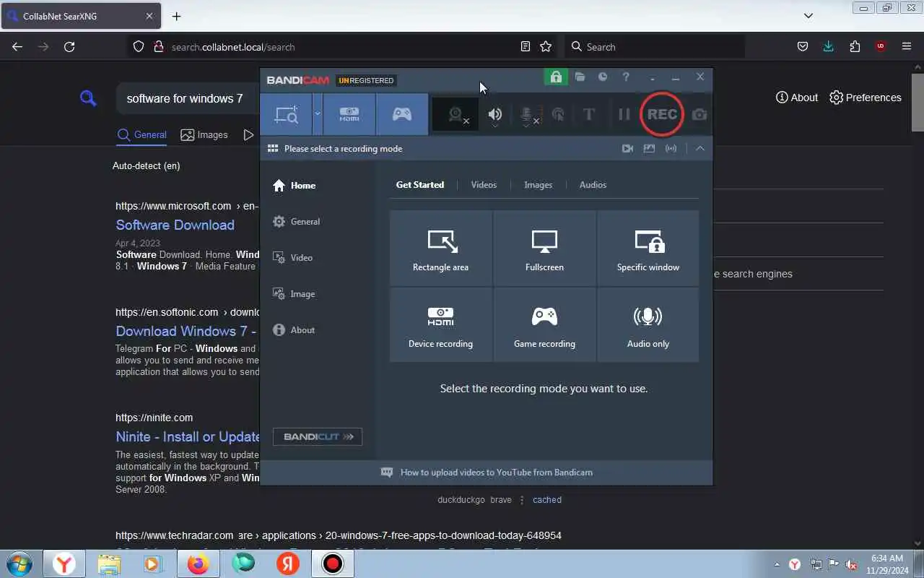Click the green lock register icon

coord(556,77)
